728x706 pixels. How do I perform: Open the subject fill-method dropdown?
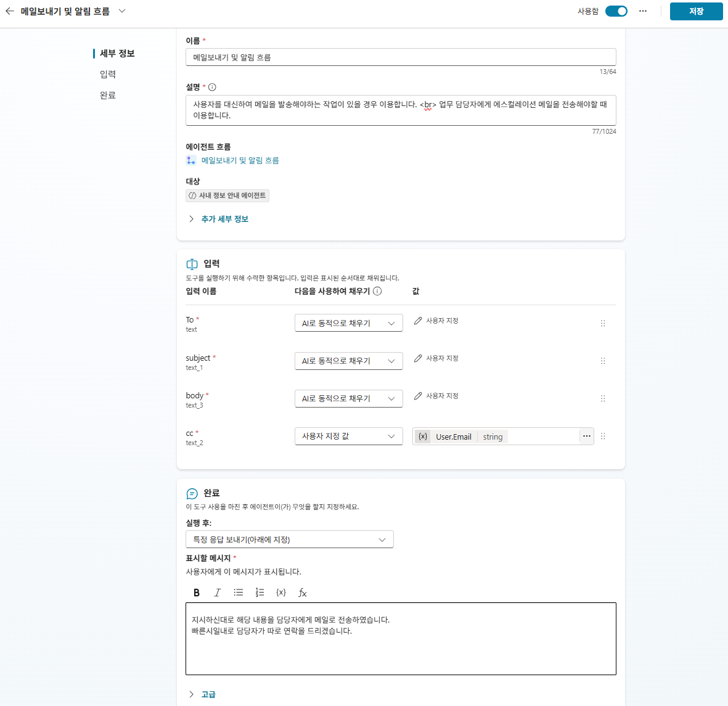[349, 361]
